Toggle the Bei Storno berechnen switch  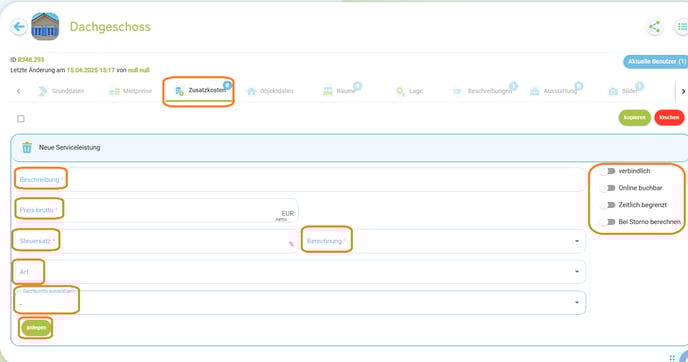[x=608, y=222]
